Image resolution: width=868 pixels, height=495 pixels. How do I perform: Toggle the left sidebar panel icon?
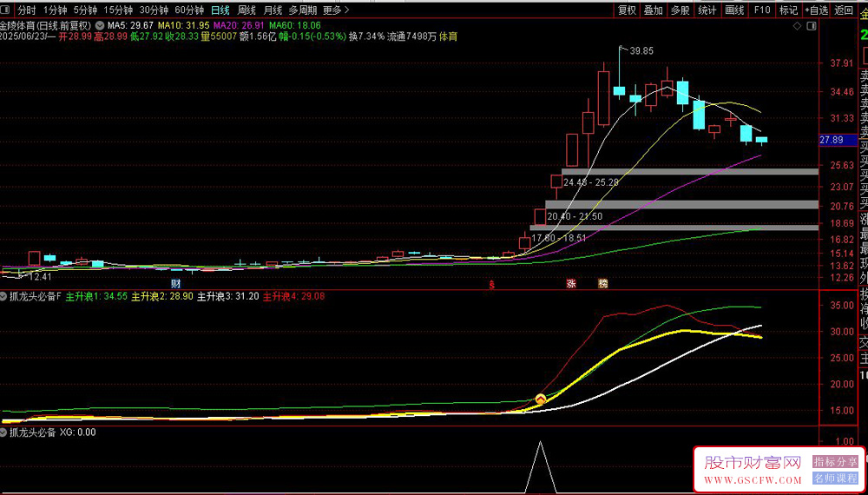(x=7, y=10)
